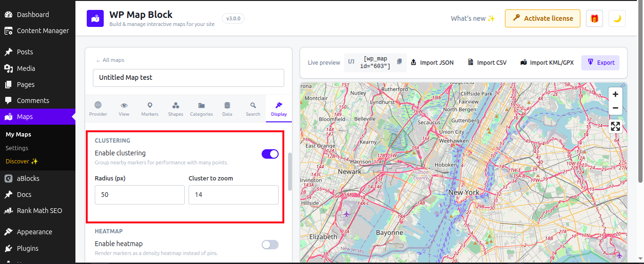Image resolution: width=644 pixels, height=264 pixels.
Task: Zoom in on the map
Action: [x=615, y=94]
